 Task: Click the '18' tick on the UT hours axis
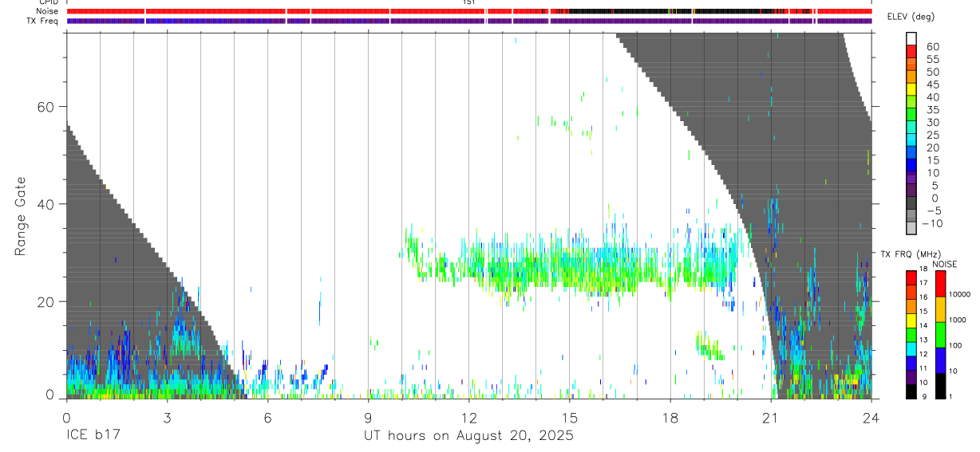(670, 417)
